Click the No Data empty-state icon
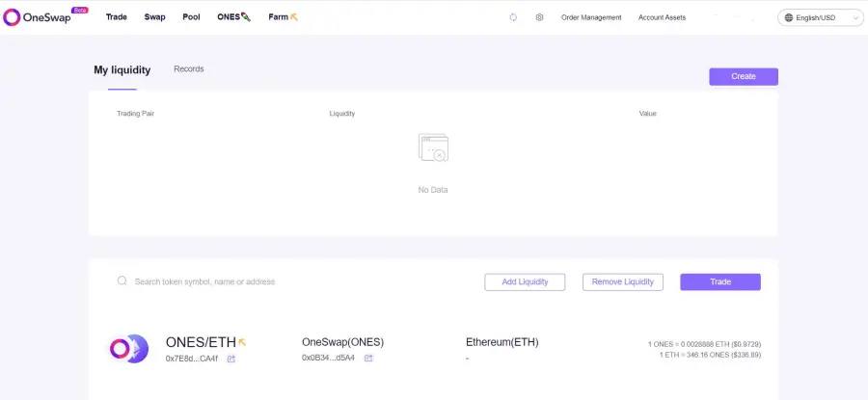The height and width of the screenshot is (400, 868). (433, 147)
